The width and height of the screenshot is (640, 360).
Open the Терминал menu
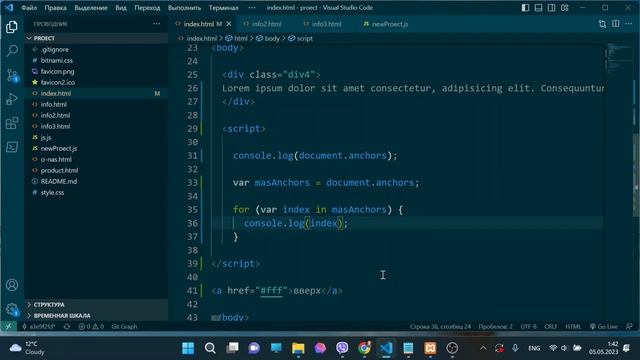(224, 8)
